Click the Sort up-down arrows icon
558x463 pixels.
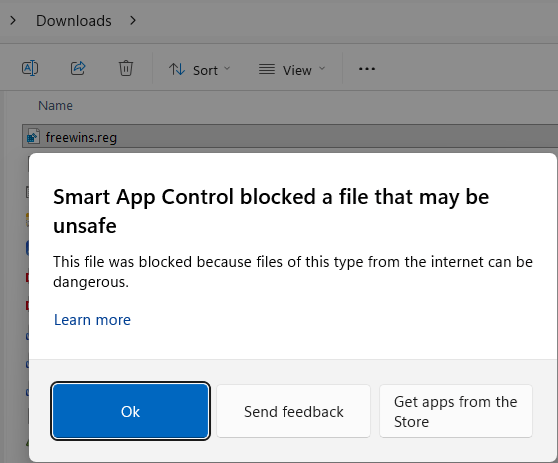tap(177, 69)
